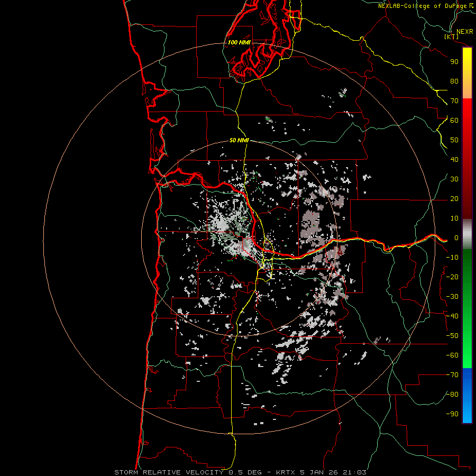Pick the gray zero-velocity segment of color bar

click(x=467, y=234)
